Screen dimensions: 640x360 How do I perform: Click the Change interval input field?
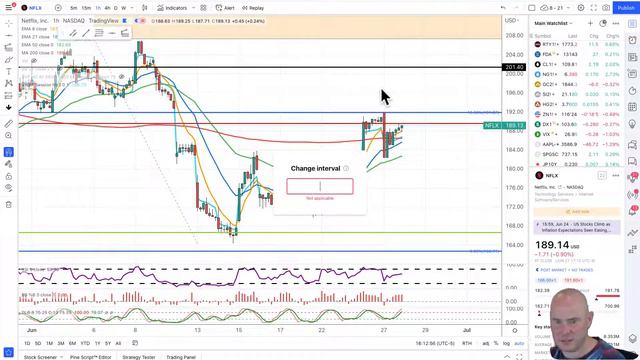(x=320, y=186)
